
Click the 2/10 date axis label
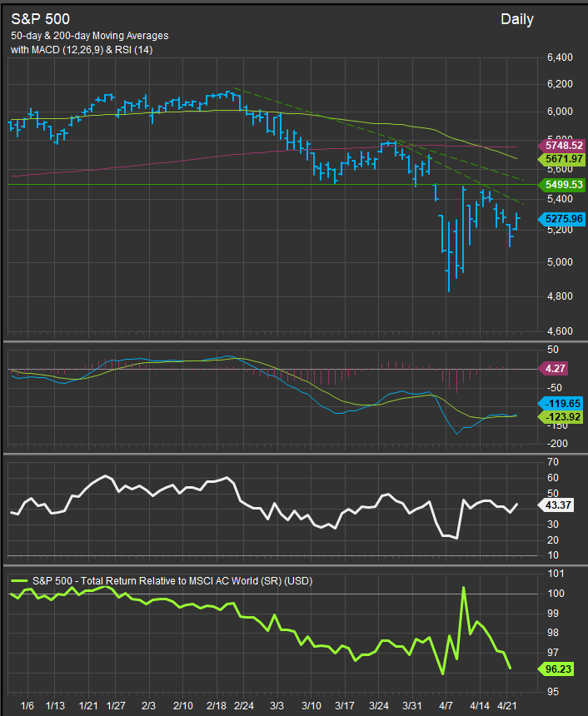pos(182,706)
